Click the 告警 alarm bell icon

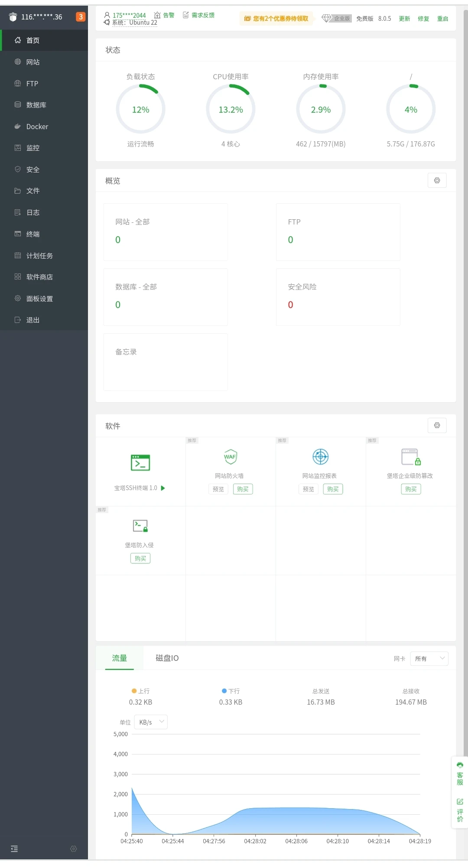tap(157, 15)
